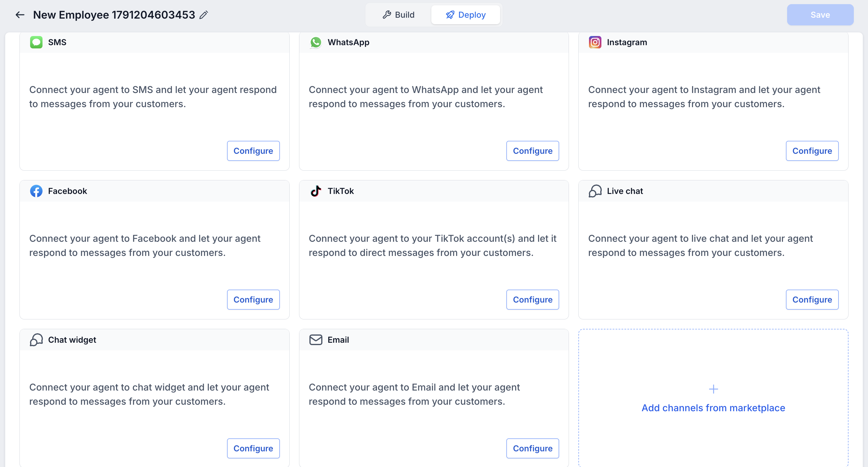The height and width of the screenshot is (467, 868).
Task: Configure the Facebook channel
Action: (x=253, y=300)
